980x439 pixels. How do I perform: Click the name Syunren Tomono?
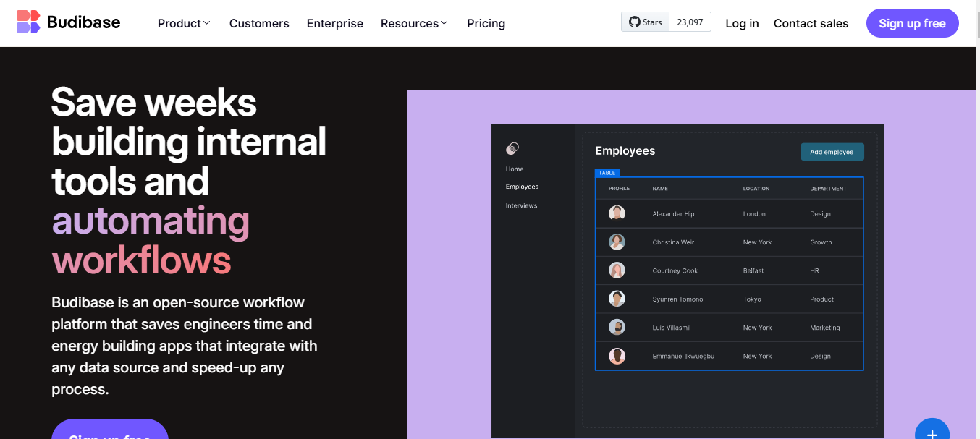pyautogui.click(x=677, y=299)
